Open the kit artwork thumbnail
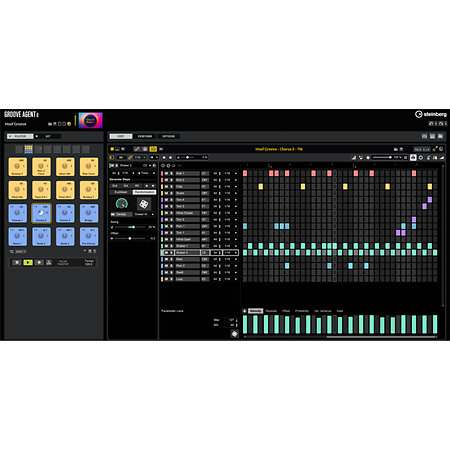The height and width of the screenshot is (450, 450). pos(90,120)
